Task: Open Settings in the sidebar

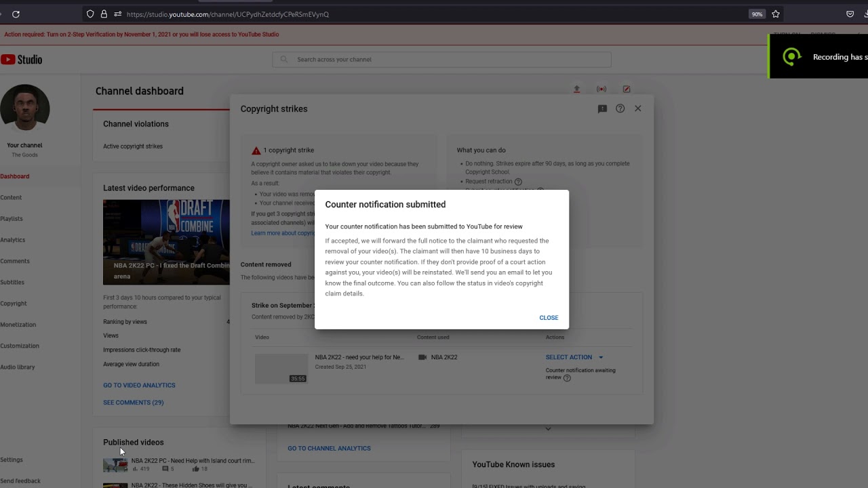Action: tap(12, 460)
